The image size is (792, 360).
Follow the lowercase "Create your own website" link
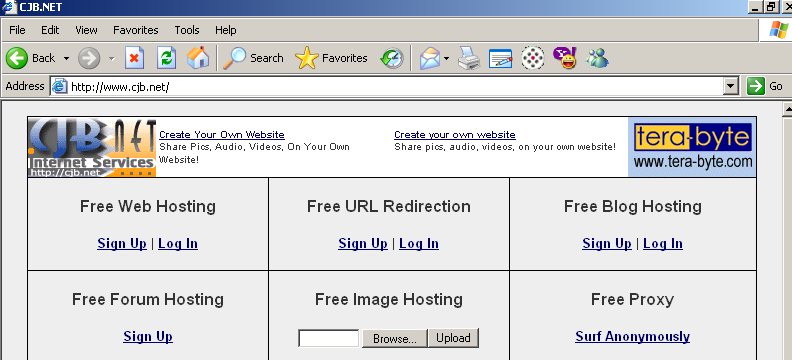[x=455, y=135]
